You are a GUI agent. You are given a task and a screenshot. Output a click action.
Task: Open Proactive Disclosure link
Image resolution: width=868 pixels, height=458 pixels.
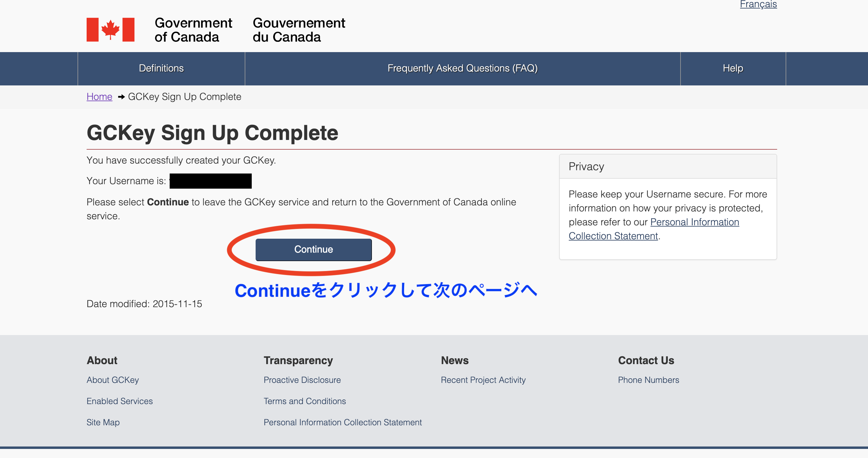[x=302, y=380]
